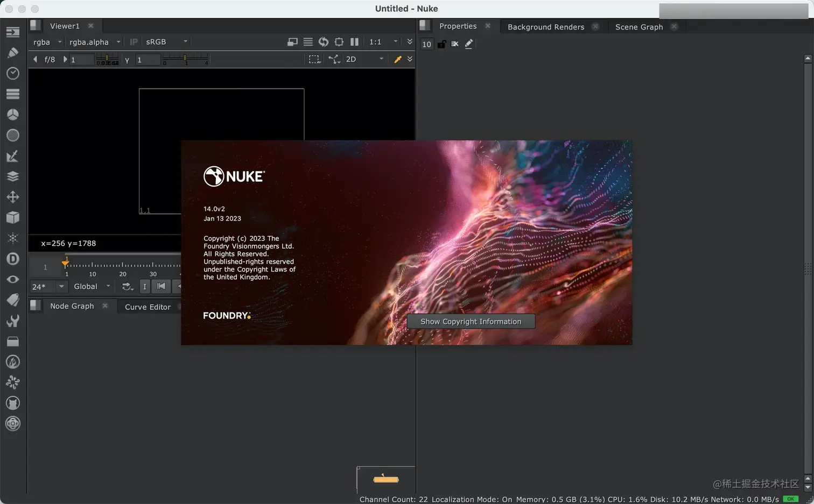Open the 1:1 zoom ratio dropdown
The width and height of the screenshot is (814, 504).
click(383, 42)
